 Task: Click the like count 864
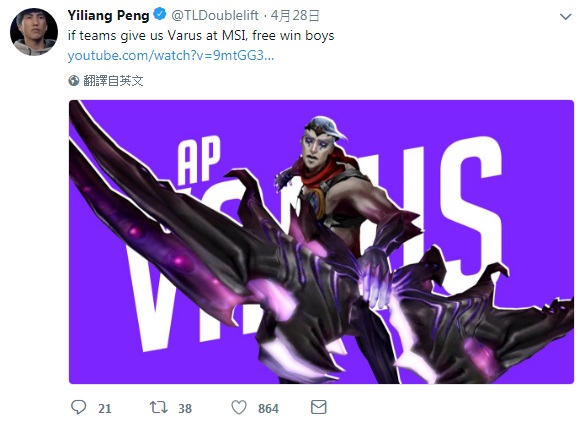pos(268,409)
